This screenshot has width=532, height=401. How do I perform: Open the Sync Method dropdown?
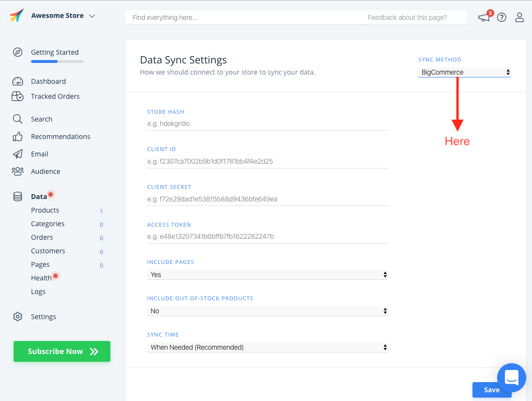click(464, 73)
